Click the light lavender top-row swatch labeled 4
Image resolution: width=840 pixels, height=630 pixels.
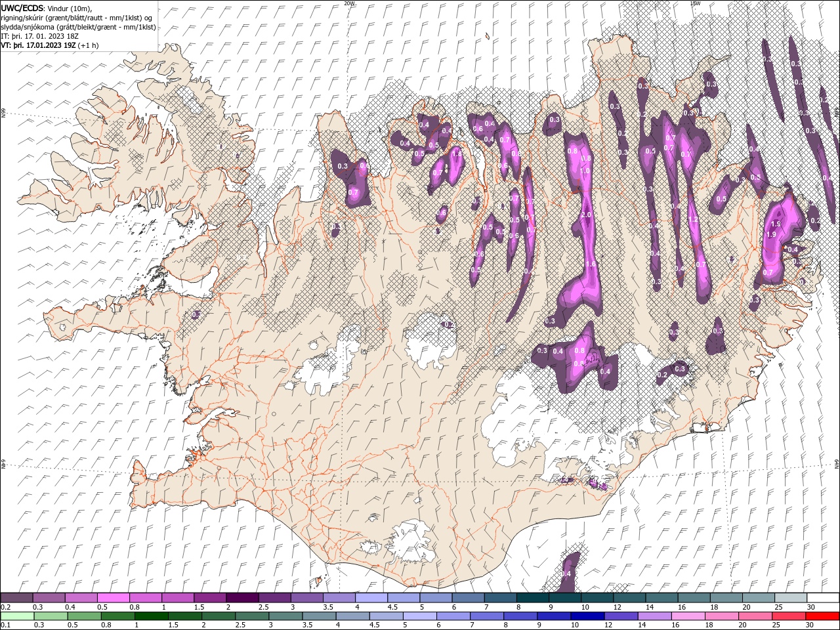point(372,598)
